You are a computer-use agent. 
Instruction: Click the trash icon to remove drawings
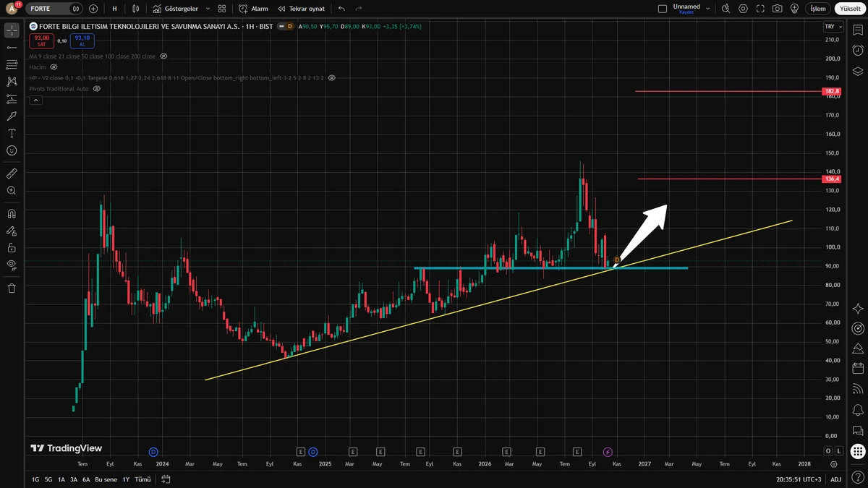coord(12,288)
